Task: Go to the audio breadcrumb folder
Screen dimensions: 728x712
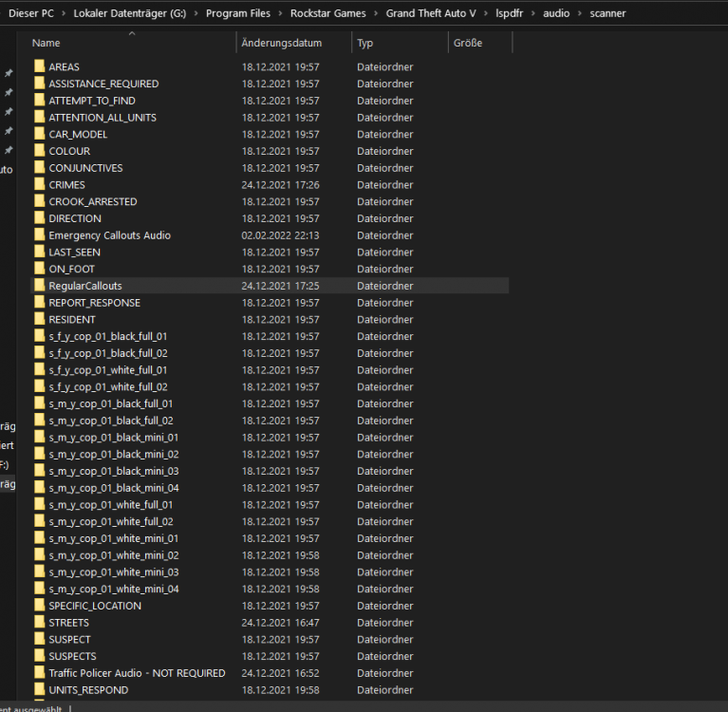Action: pos(556,13)
